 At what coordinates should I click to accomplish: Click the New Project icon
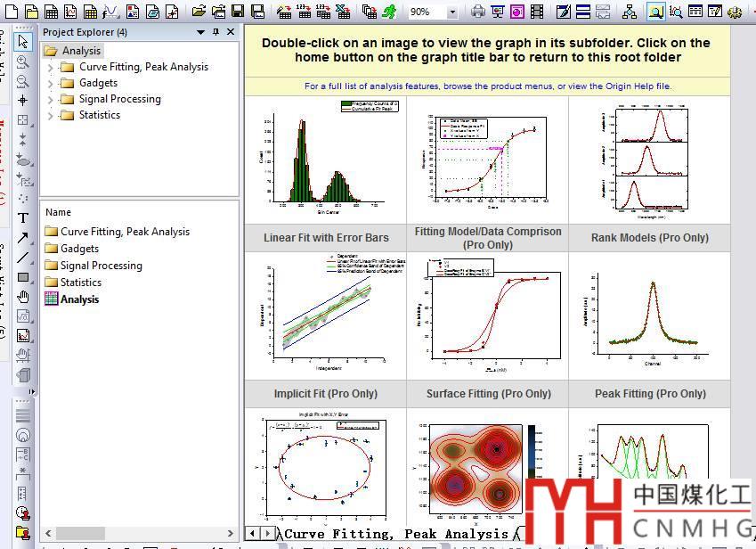tap(11, 12)
